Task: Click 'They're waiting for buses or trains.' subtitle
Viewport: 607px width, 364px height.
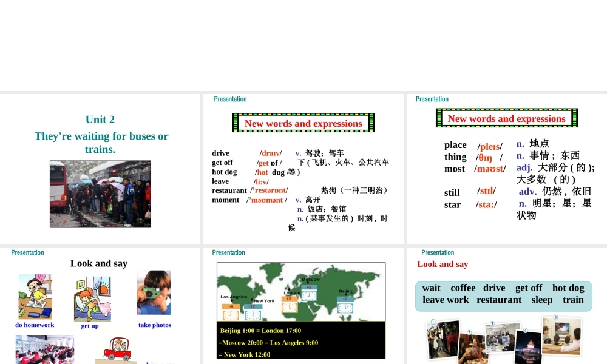Action: coord(101,143)
